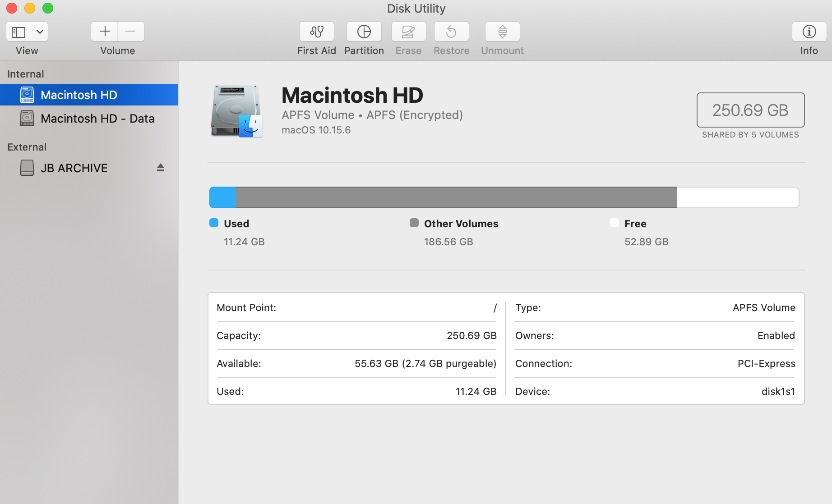Eject the JB ARCHIVE disk
Screen dimensions: 832x504
point(160,168)
